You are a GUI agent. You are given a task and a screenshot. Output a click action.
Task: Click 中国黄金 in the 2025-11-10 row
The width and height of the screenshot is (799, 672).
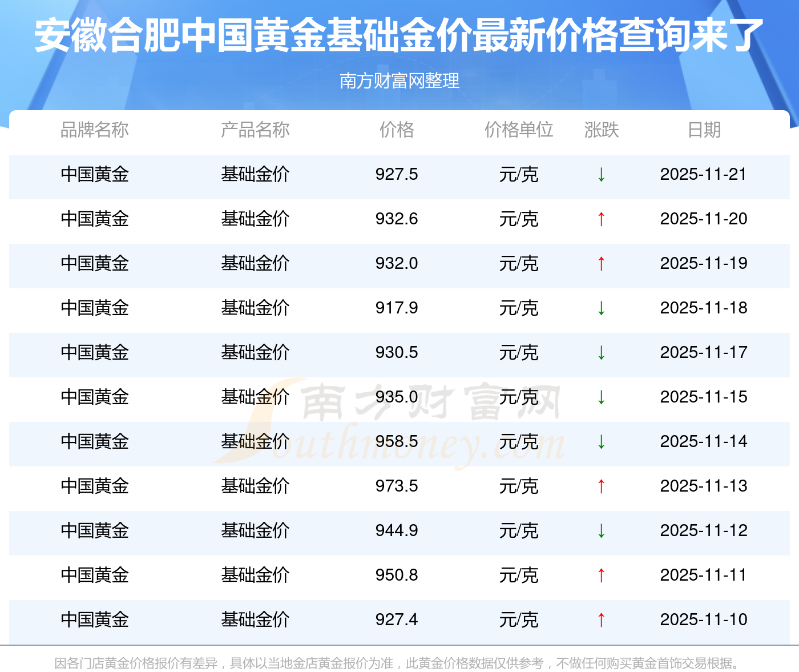pyautogui.click(x=95, y=619)
